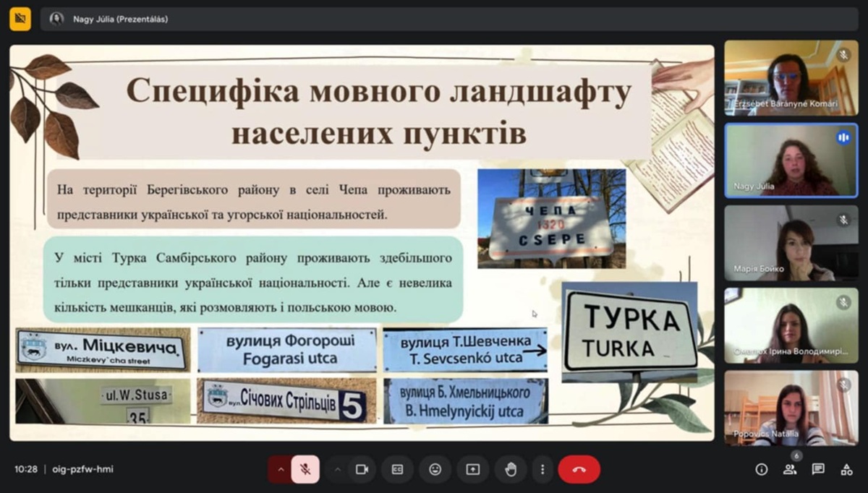Send an emoji reaction

[x=435, y=469]
